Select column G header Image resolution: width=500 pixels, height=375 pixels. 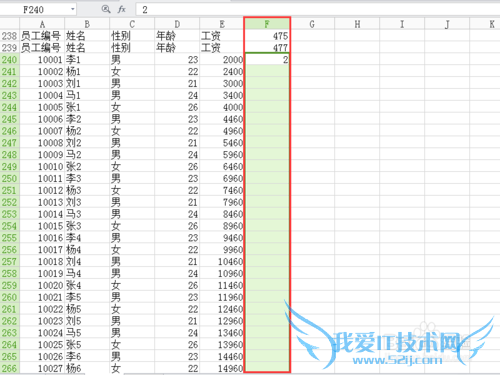click(x=312, y=24)
